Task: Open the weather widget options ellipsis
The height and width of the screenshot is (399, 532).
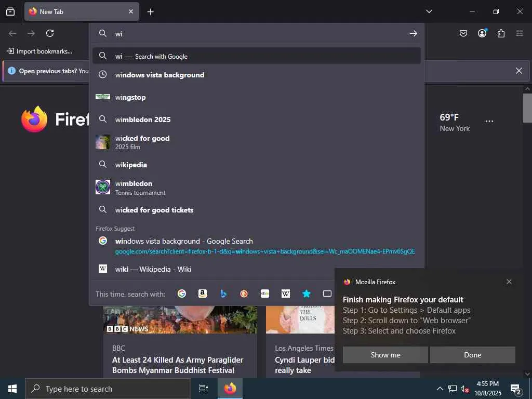Action: pyautogui.click(x=489, y=122)
